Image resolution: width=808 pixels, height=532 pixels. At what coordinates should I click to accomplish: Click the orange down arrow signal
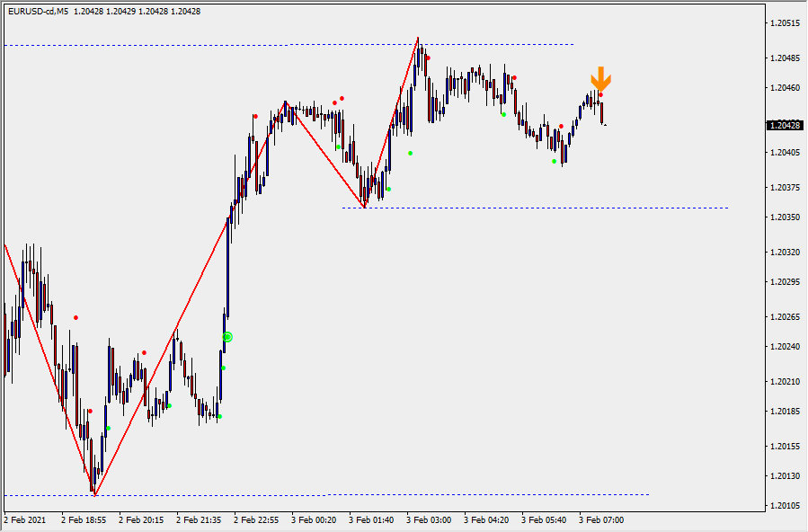point(600,78)
